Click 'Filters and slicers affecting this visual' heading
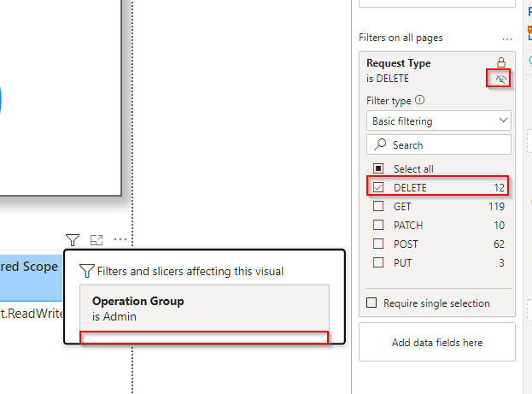The height and width of the screenshot is (394, 532). click(190, 271)
